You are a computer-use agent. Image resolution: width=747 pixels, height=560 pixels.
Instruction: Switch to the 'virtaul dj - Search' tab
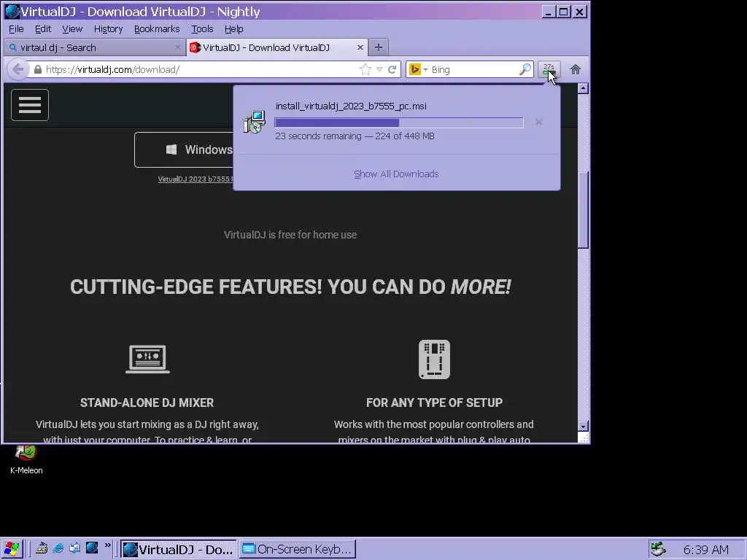94,47
